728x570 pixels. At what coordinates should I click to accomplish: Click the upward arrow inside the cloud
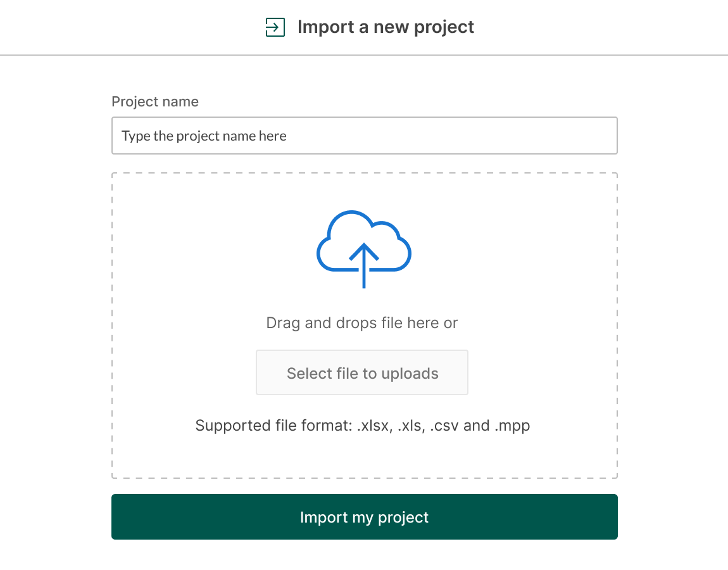tap(363, 265)
